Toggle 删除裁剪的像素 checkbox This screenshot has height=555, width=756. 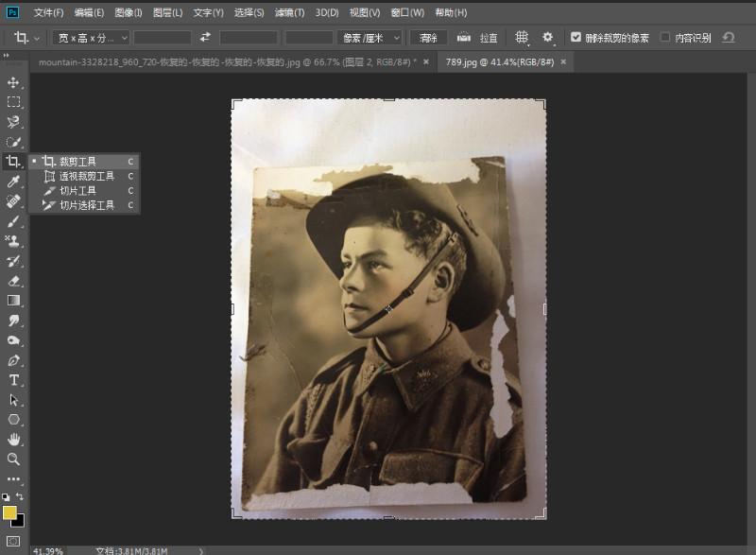(x=576, y=38)
